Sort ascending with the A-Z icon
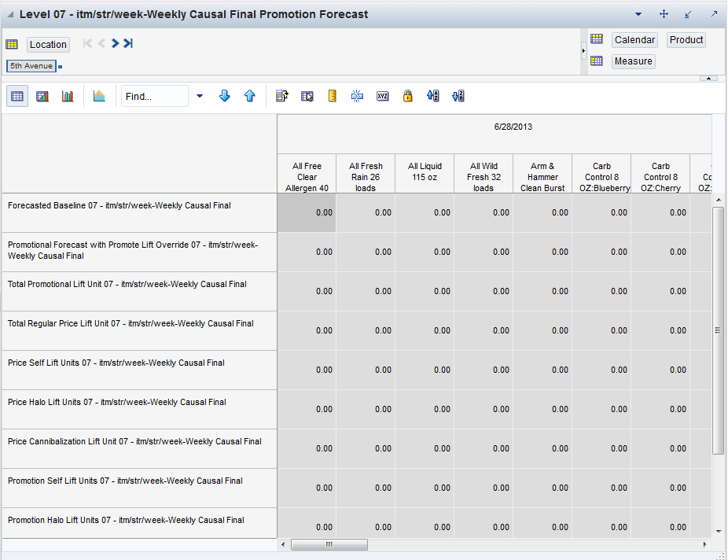 (432, 96)
